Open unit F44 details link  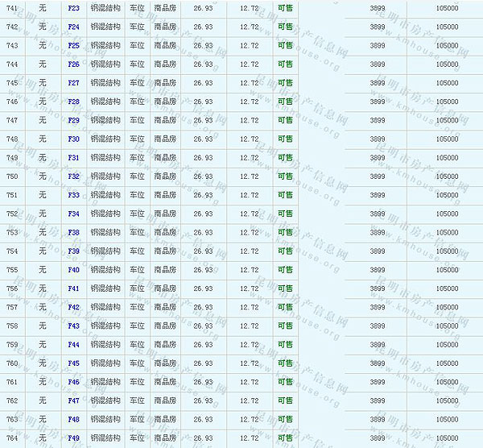pos(74,344)
